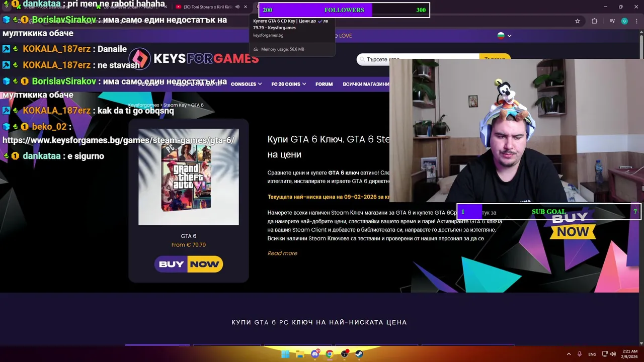
Task: Bookmark this page with the star icon
Action: click(x=578, y=21)
